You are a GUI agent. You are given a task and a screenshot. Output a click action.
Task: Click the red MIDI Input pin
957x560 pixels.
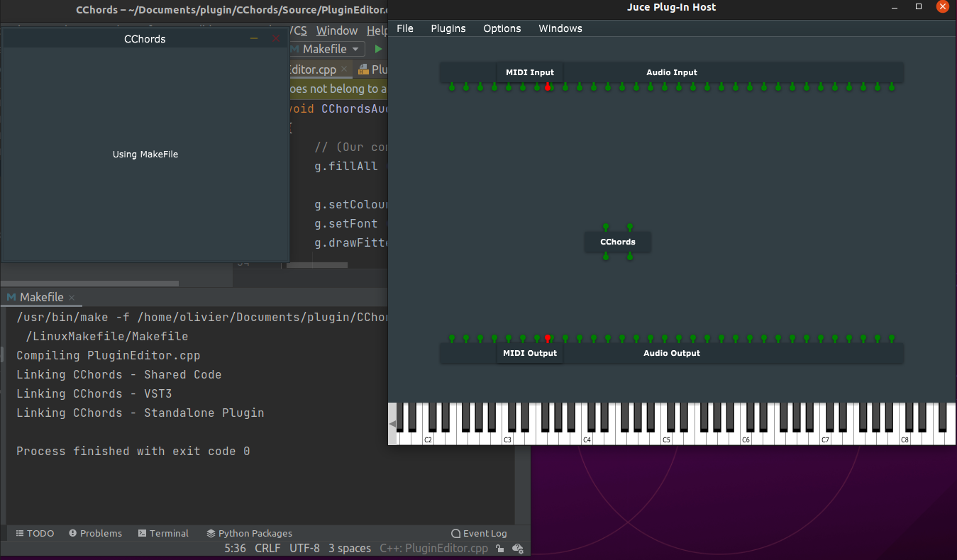pos(548,86)
